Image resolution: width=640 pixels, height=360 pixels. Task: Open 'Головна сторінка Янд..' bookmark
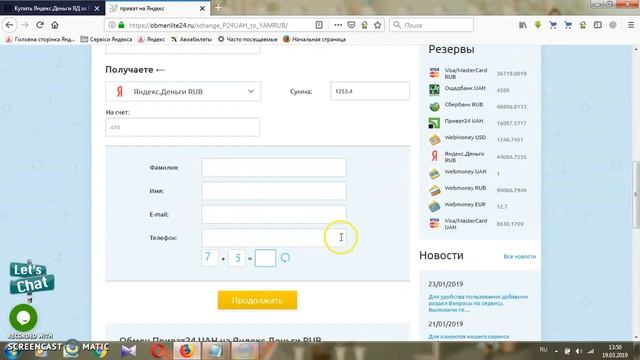click(x=40, y=39)
